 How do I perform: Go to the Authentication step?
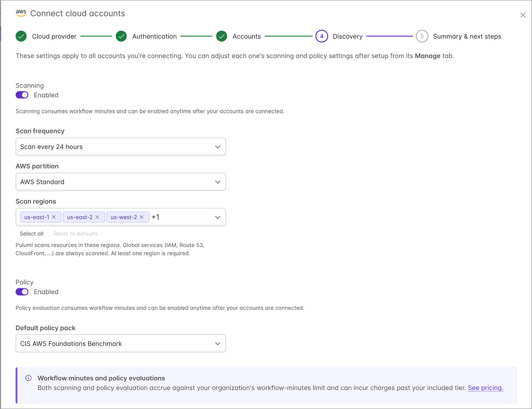154,36
